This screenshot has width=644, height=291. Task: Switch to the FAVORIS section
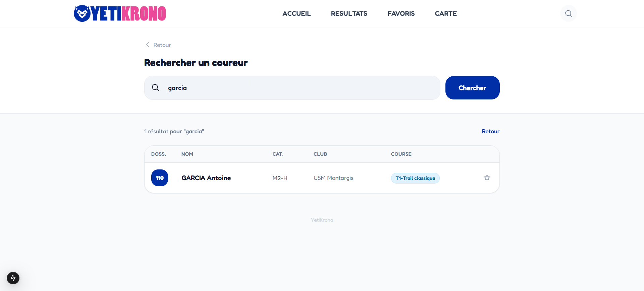point(401,13)
